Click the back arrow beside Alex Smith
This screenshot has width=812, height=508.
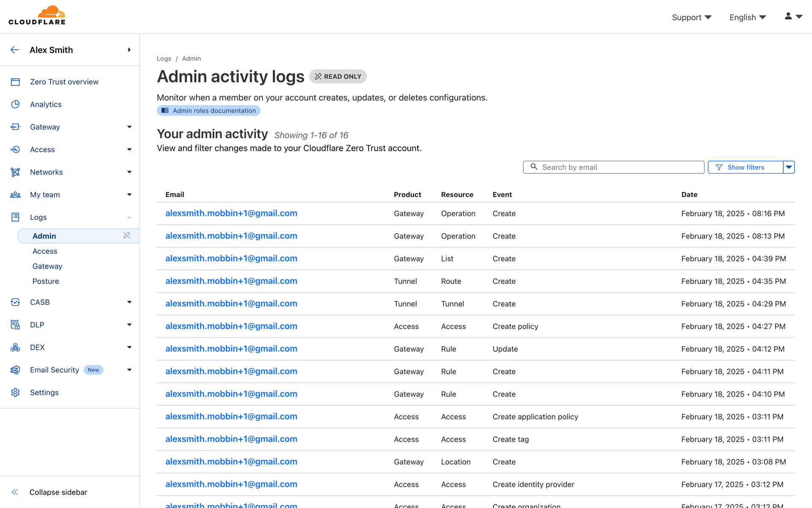click(15, 50)
